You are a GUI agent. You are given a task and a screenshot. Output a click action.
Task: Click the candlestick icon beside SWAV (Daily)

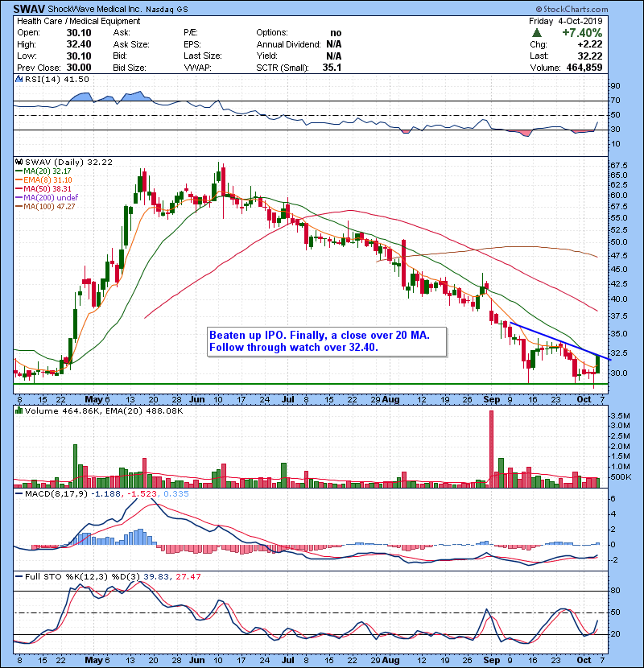pyautogui.click(x=19, y=162)
